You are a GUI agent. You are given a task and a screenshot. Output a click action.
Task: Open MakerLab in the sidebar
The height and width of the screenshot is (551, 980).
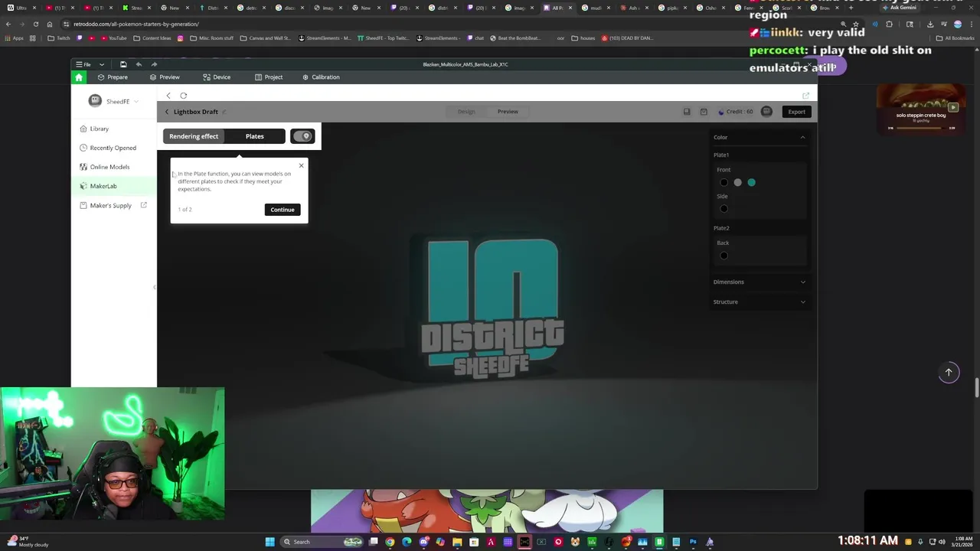click(113, 186)
